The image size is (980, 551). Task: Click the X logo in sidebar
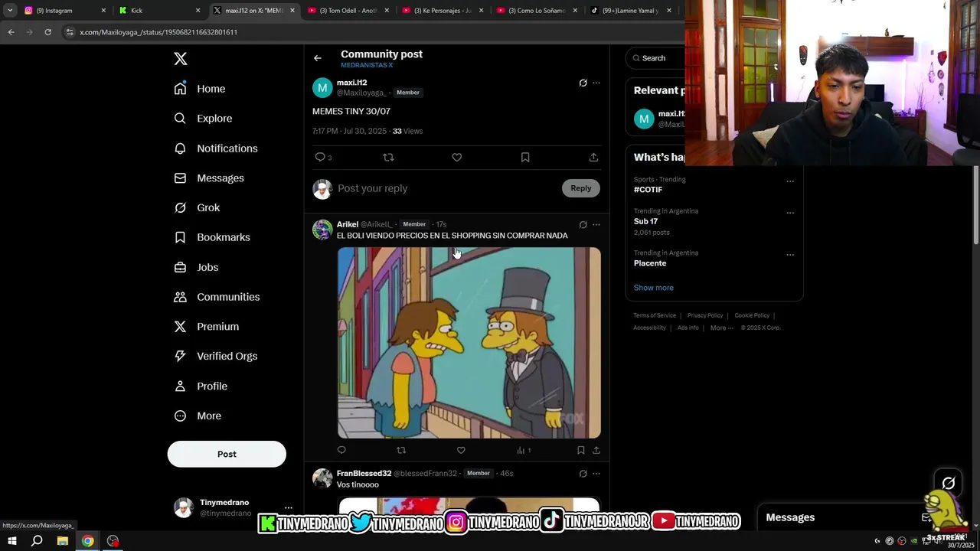181,59
